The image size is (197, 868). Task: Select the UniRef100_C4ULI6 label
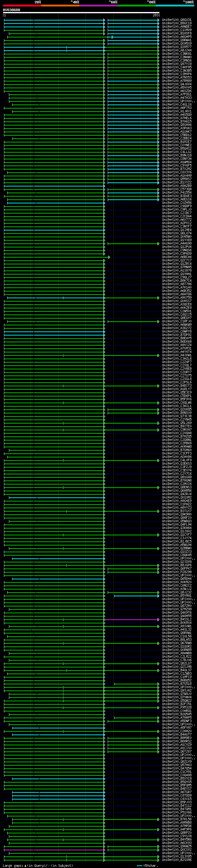click(176, 104)
